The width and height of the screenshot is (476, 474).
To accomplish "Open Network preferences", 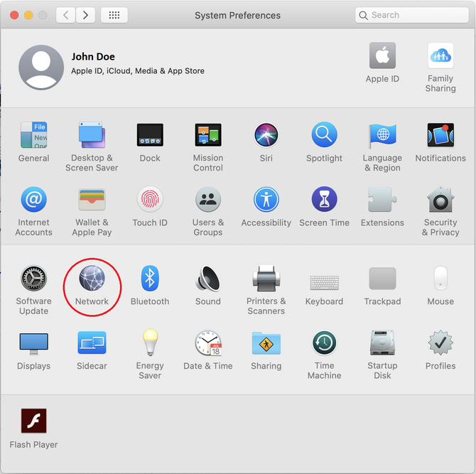I will click(92, 278).
